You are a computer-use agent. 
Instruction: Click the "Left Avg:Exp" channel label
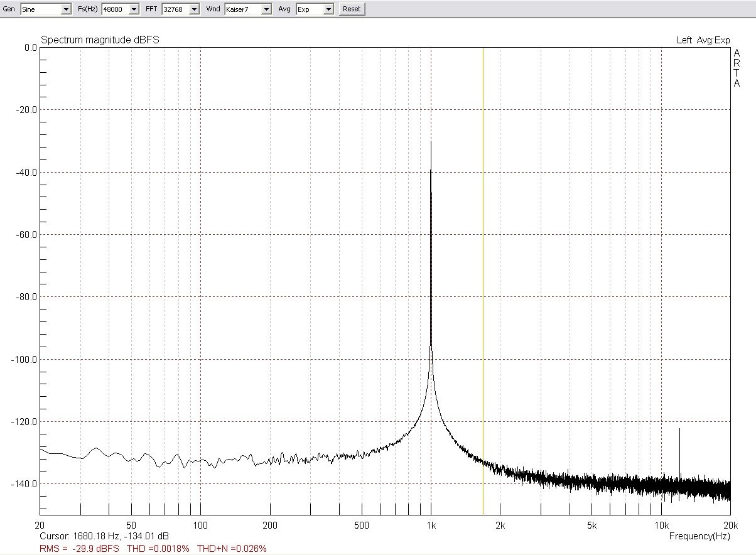703,40
